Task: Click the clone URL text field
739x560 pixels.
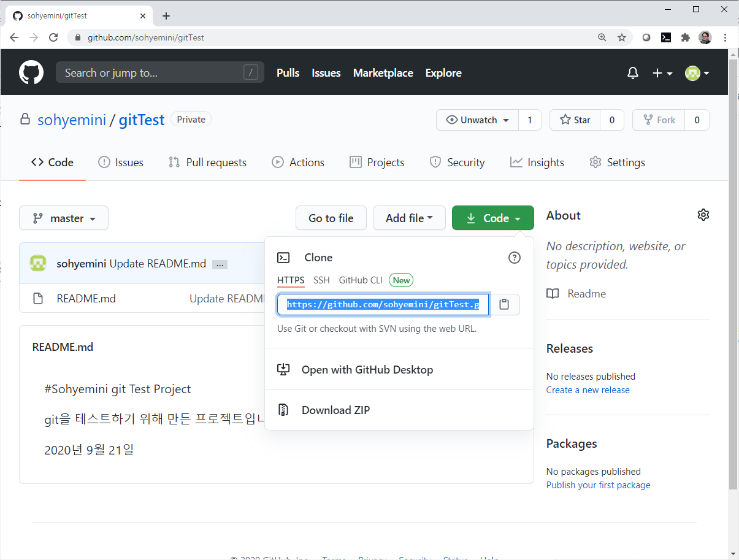Action: click(383, 304)
